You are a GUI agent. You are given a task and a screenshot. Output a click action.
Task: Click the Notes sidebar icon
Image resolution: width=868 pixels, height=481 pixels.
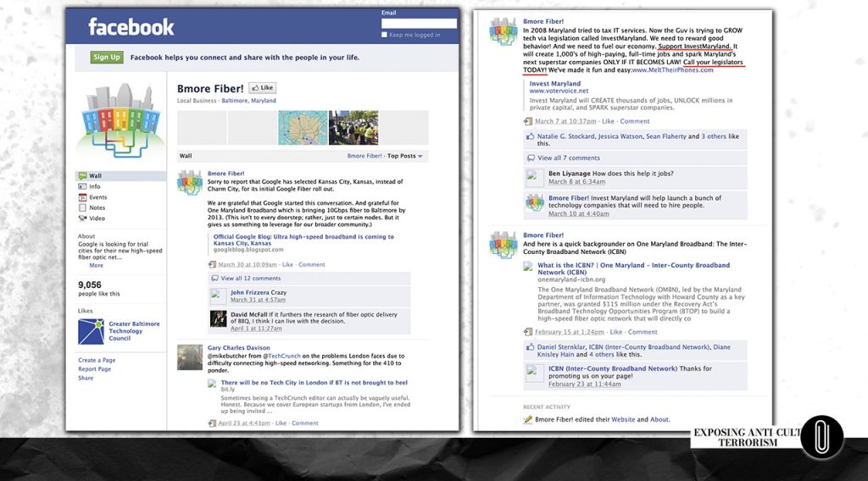point(82,207)
